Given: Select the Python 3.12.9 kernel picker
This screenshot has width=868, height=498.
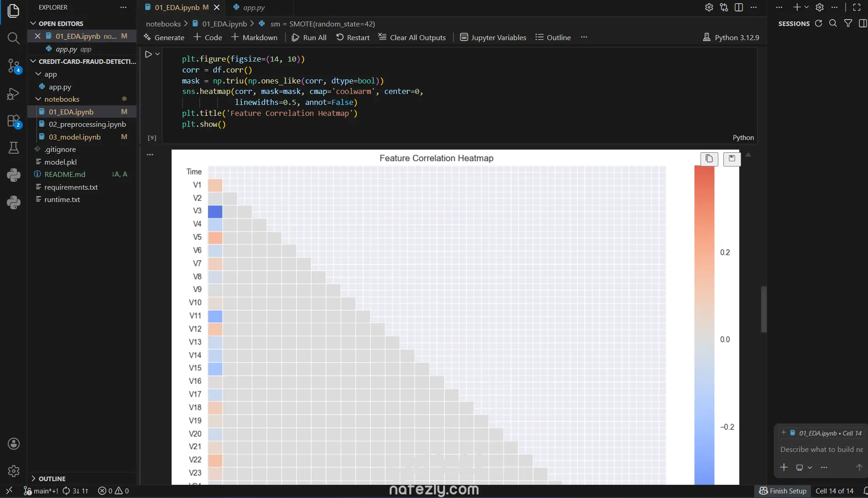Looking at the screenshot, I should click(x=732, y=37).
